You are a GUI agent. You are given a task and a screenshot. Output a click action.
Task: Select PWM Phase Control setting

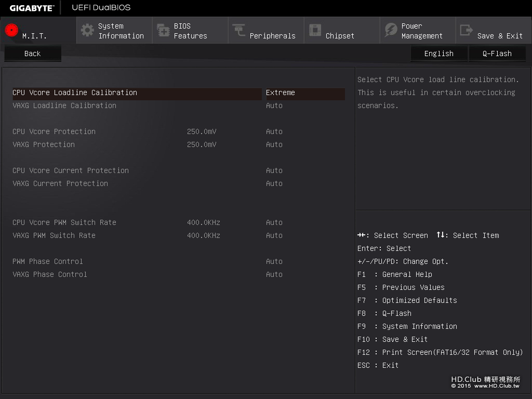click(x=48, y=261)
